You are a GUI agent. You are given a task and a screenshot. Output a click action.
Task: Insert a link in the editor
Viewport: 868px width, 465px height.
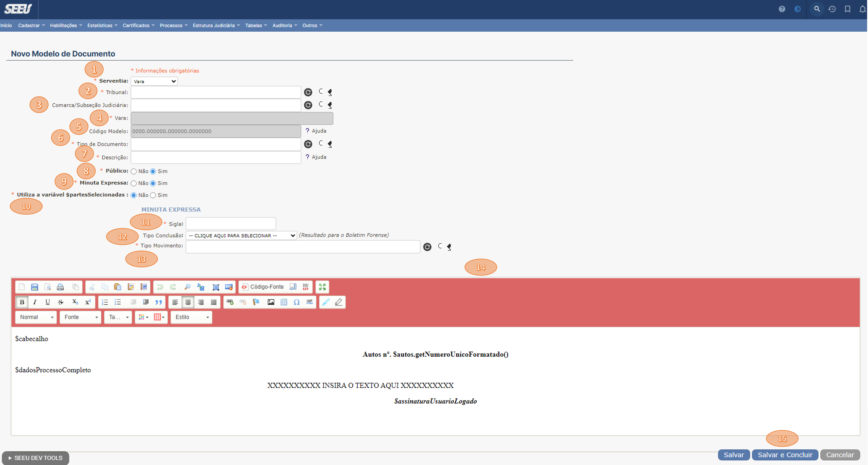[x=230, y=302]
